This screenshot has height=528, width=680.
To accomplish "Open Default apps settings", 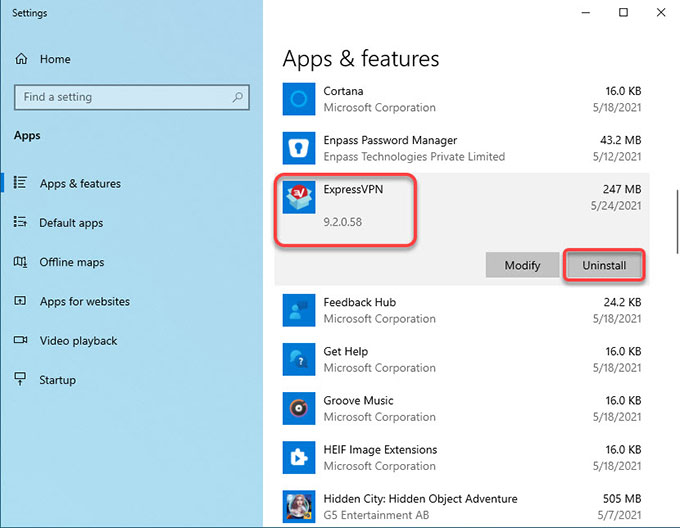I will point(71,223).
